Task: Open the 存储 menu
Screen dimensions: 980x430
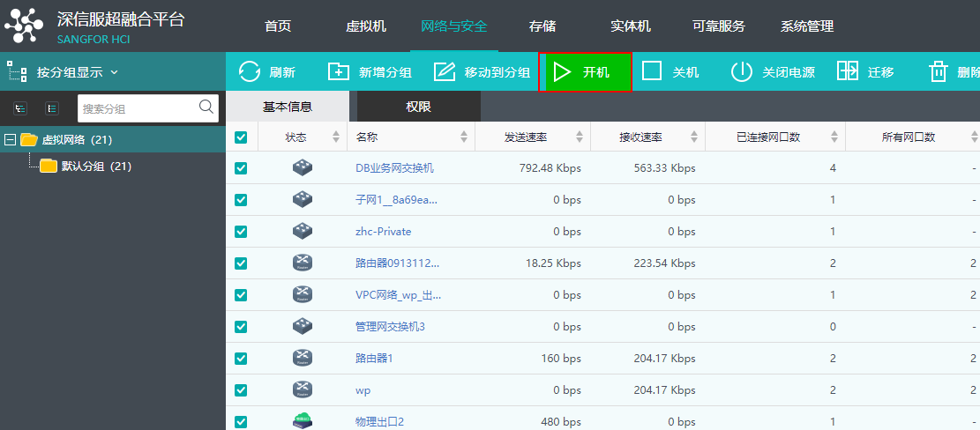Action: pyautogui.click(x=542, y=26)
